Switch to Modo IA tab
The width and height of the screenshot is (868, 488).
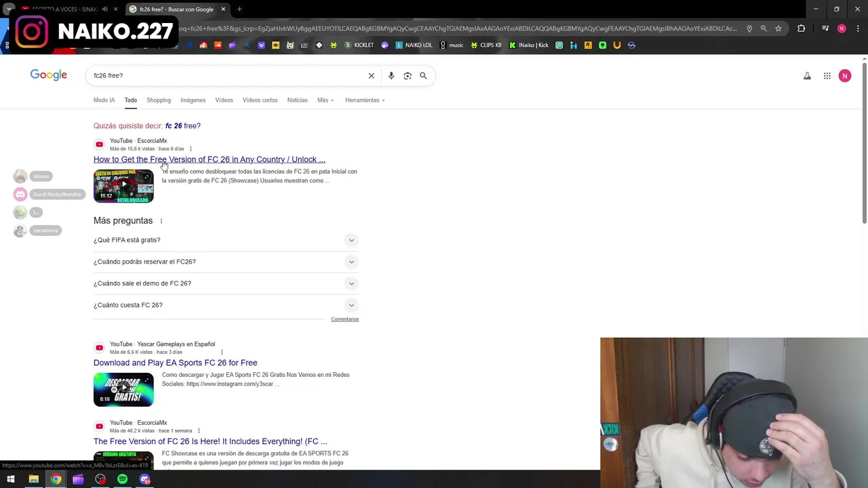(x=104, y=100)
